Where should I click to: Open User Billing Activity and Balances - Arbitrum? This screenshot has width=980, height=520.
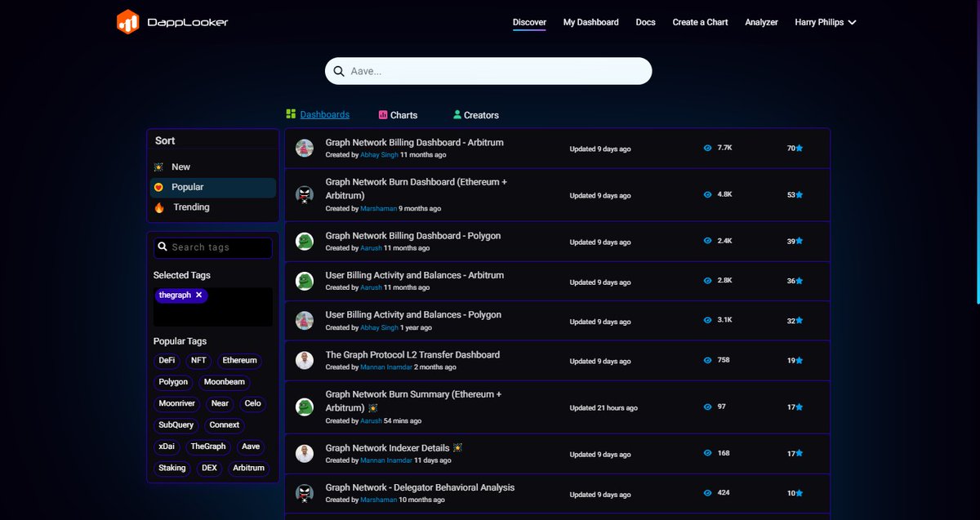[x=414, y=275]
